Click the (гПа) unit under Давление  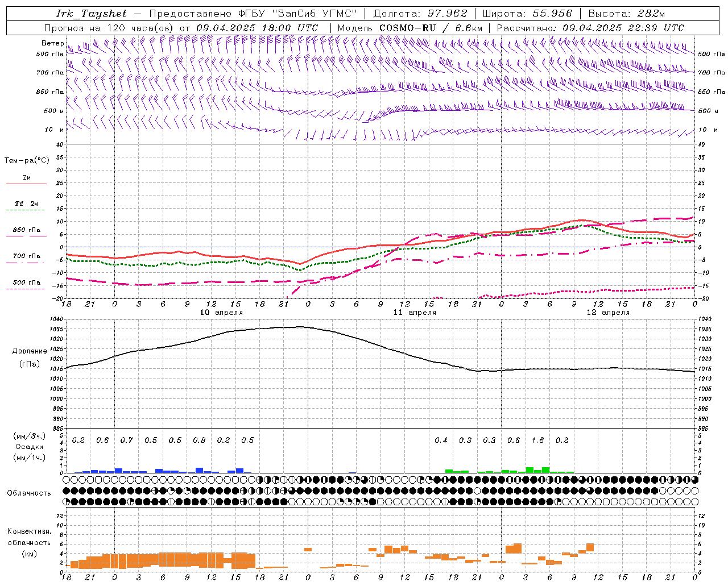point(30,364)
